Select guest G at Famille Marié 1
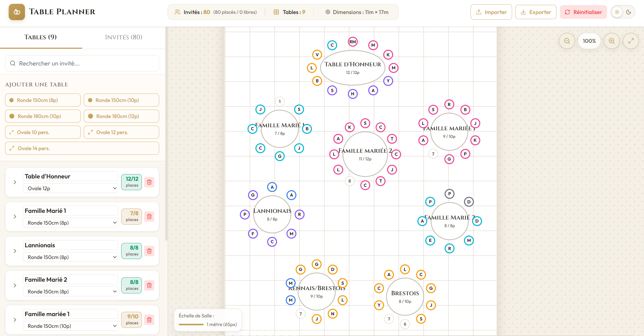This screenshot has width=644, height=336. [x=280, y=156]
